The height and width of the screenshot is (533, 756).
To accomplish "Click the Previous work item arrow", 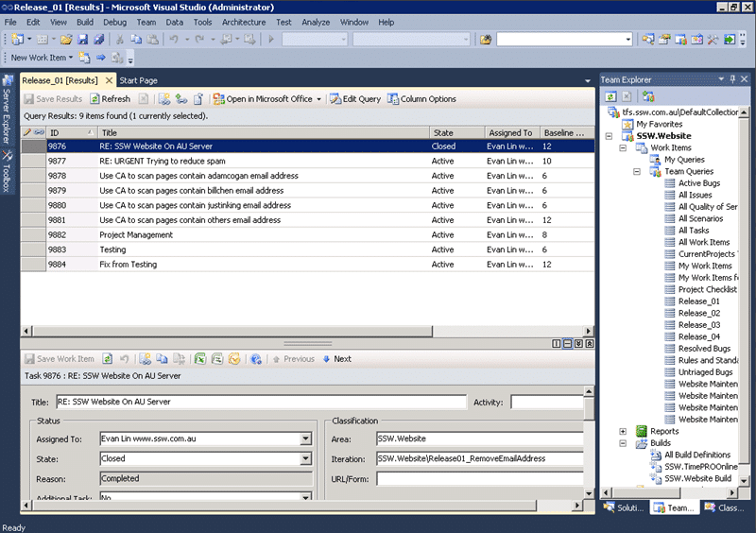I will click(x=293, y=359).
